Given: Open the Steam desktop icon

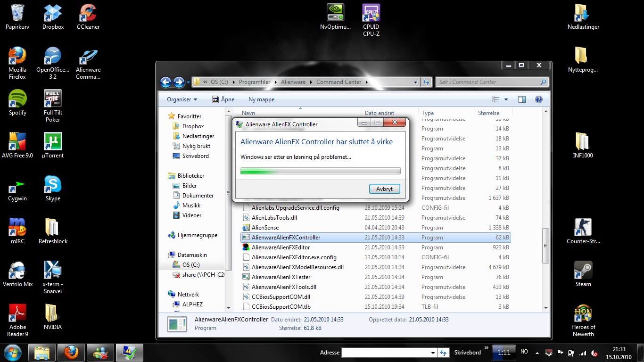Looking at the screenshot, I should click(583, 274).
